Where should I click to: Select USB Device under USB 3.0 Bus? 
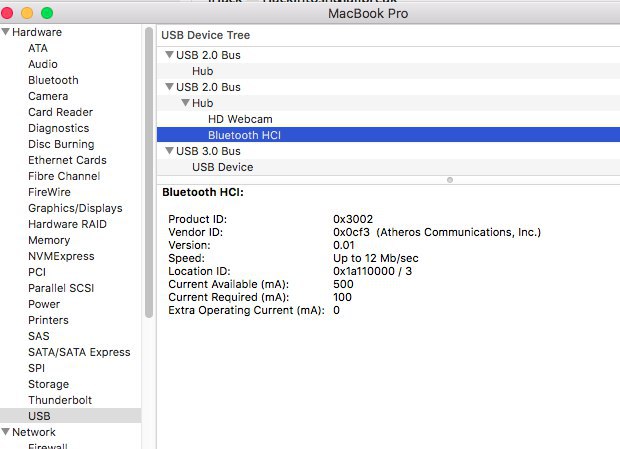pos(222,167)
